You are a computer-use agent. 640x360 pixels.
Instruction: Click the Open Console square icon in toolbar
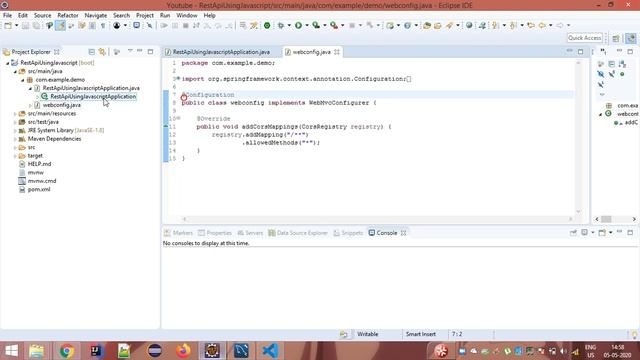point(136,25)
